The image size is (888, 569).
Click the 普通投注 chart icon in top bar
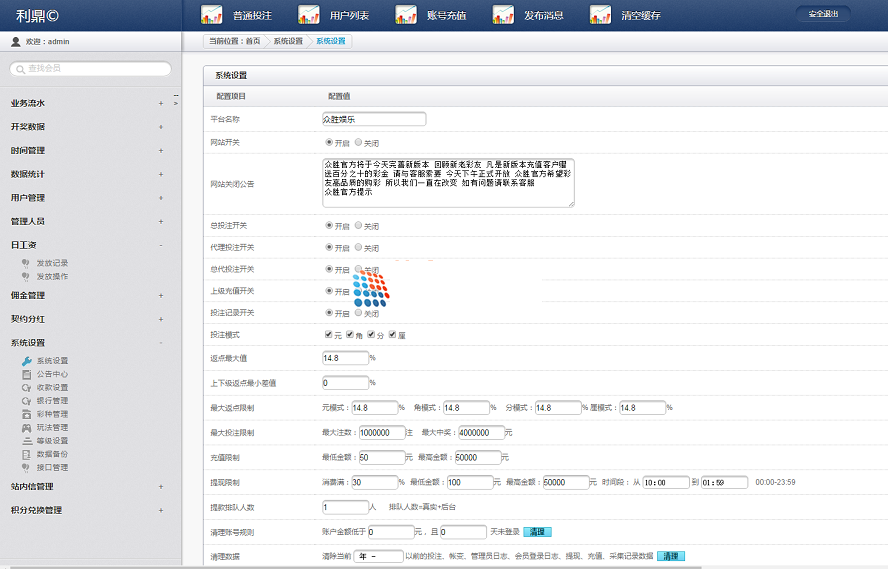tap(211, 15)
